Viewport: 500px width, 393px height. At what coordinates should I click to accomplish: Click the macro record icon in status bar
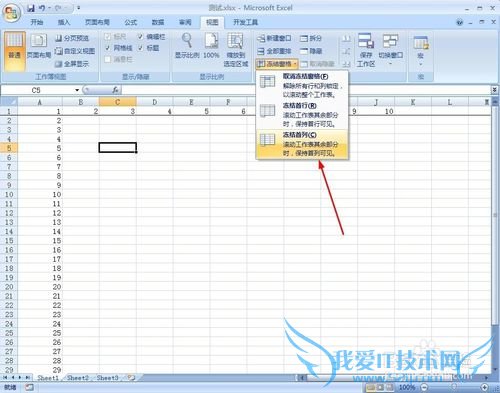[29, 387]
